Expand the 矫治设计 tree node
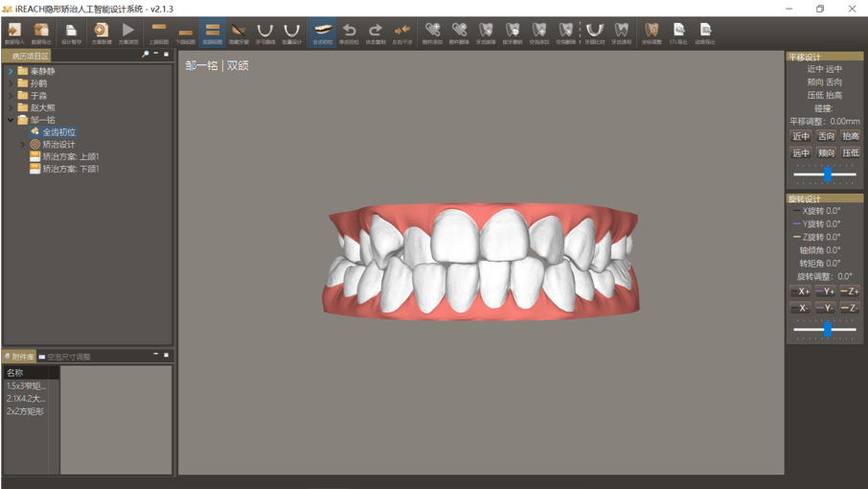Viewport: 868px width, 489px height. pyautogui.click(x=23, y=145)
